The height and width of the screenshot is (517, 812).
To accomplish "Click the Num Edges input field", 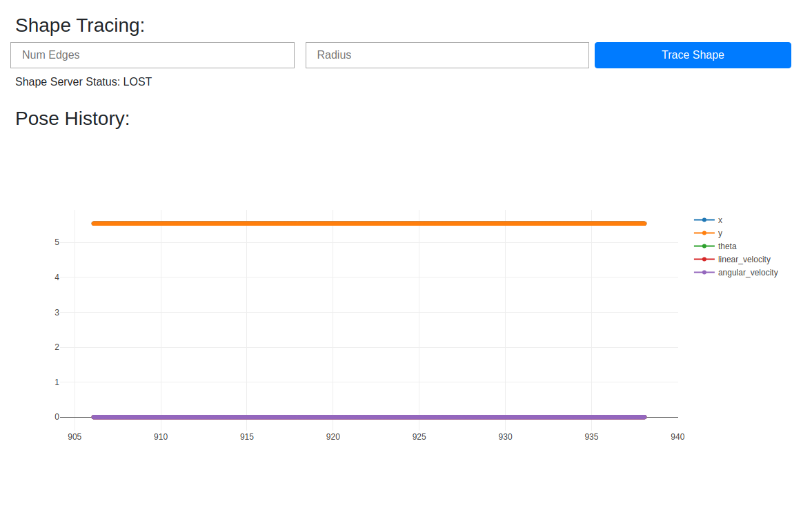I will tap(152, 55).
